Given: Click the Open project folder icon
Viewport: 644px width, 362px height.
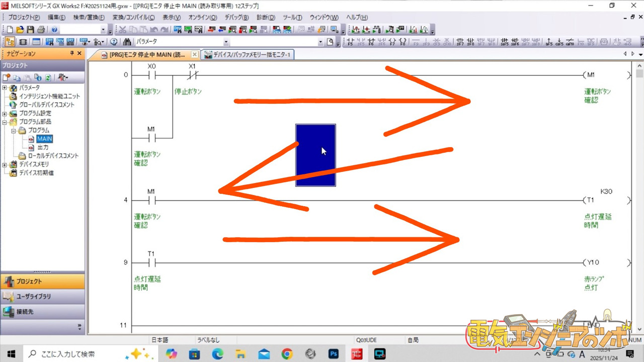Looking at the screenshot, I should coord(20,30).
